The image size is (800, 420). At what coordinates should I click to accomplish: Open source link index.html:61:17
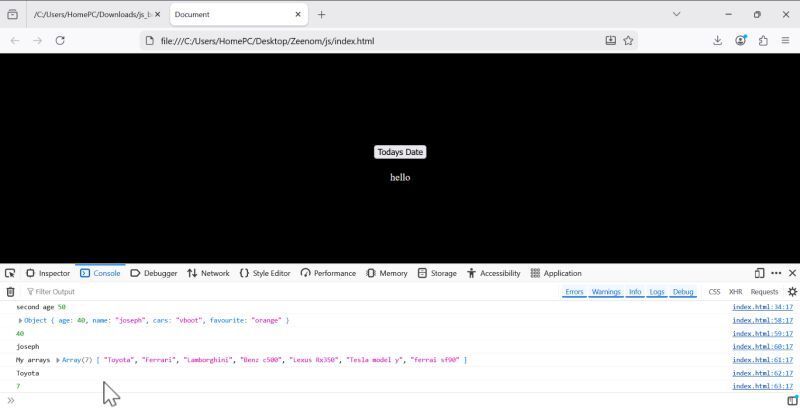763,360
